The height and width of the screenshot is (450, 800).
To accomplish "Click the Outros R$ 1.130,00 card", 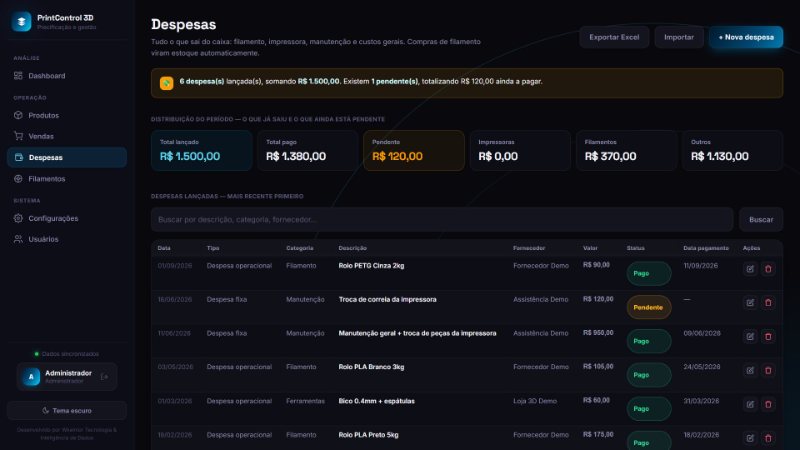I will click(x=732, y=151).
